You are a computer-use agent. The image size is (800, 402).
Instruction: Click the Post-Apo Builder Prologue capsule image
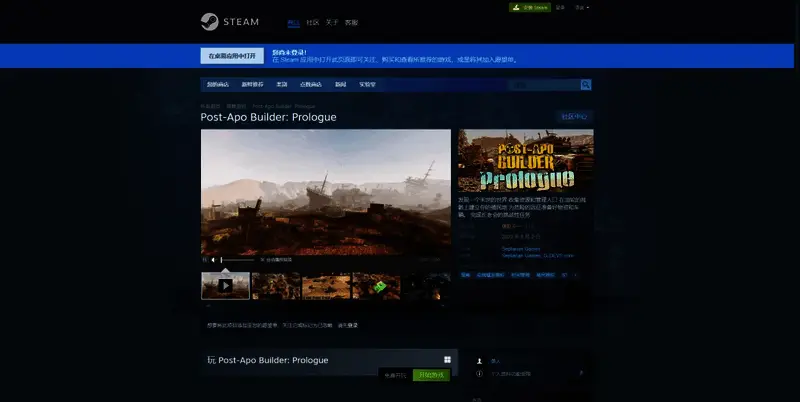coord(526,161)
